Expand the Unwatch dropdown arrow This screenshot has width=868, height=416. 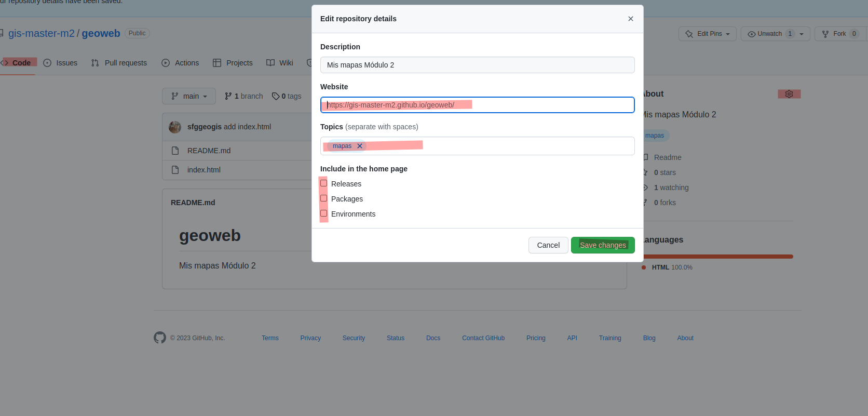coord(802,34)
